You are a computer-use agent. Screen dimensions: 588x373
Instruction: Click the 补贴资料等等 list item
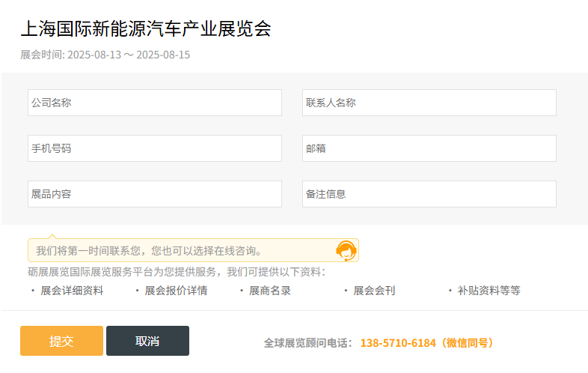point(489,291)
